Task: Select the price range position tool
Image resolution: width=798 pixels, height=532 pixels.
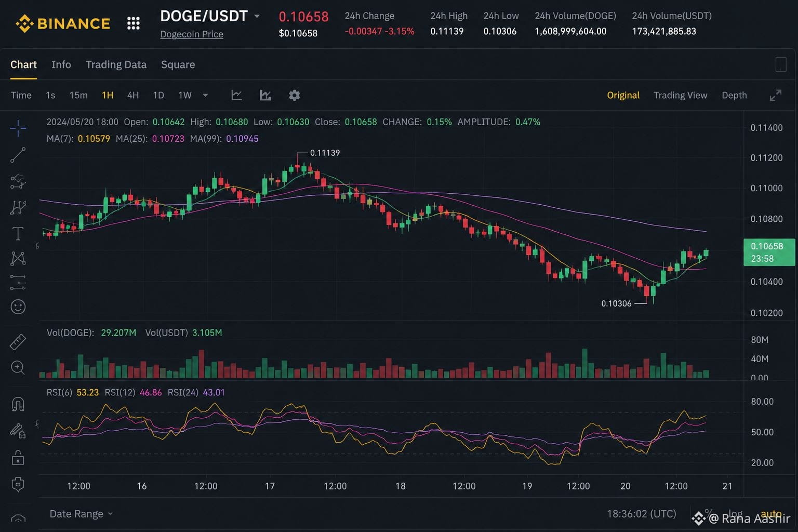Action: point(18,283)
